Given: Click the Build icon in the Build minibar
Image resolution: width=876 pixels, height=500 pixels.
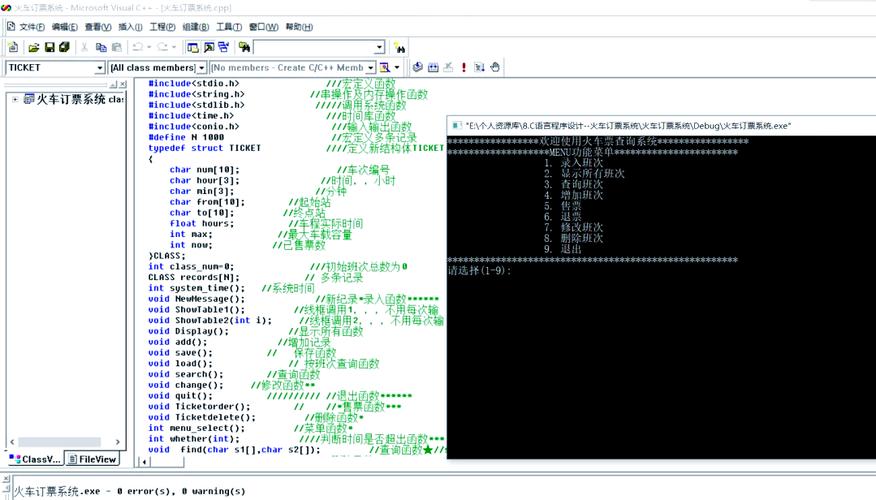Looking at the screenshot, I should tap(433, 68).
